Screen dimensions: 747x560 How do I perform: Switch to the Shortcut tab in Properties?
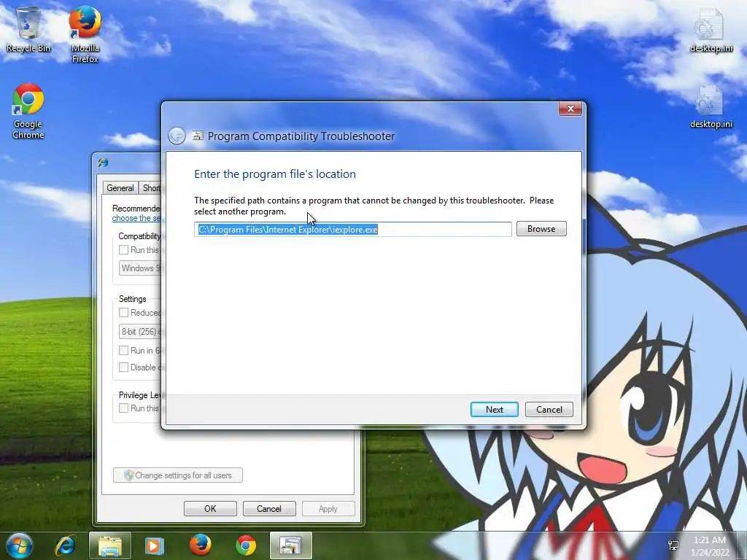[x=151, y=188]
